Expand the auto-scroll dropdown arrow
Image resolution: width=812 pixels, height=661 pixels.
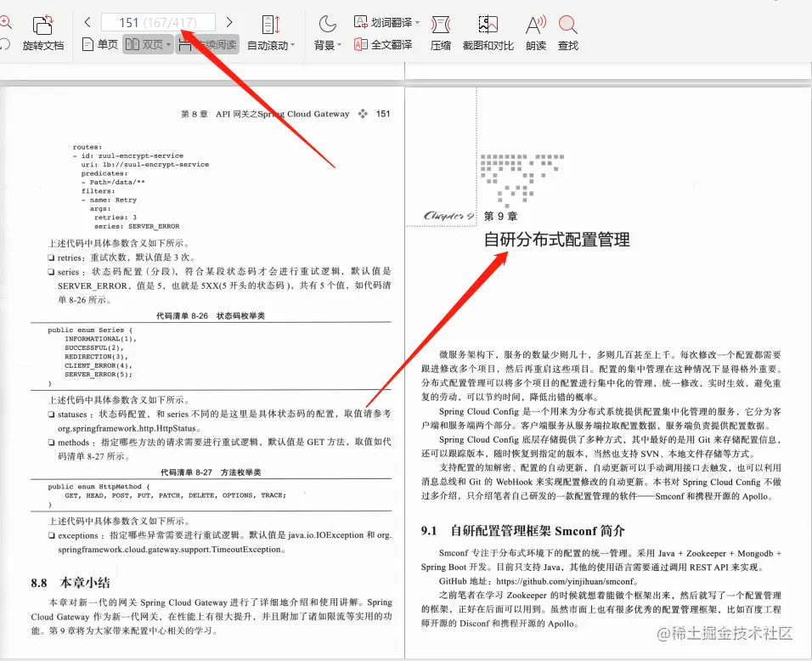click(293, 45)
